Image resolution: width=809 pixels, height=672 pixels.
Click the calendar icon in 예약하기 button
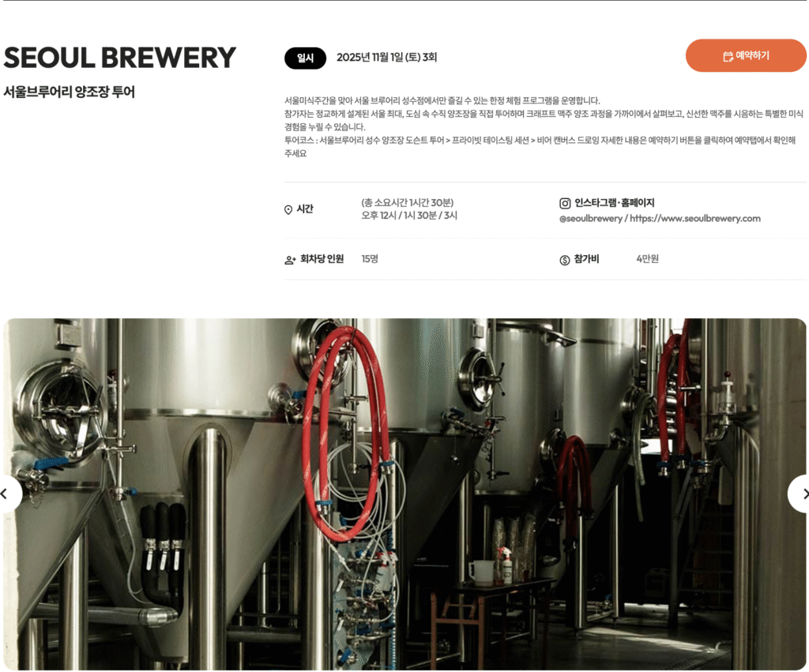point(728,57)
